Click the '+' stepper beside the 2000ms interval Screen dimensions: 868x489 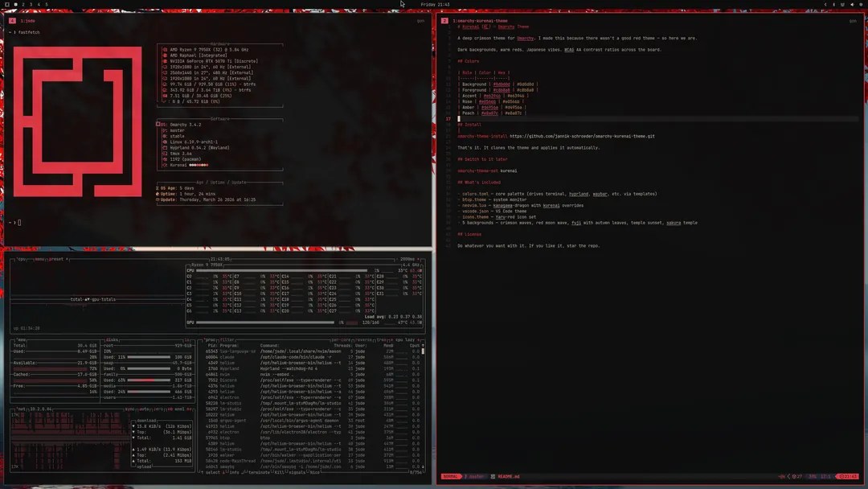coord(416,257)
